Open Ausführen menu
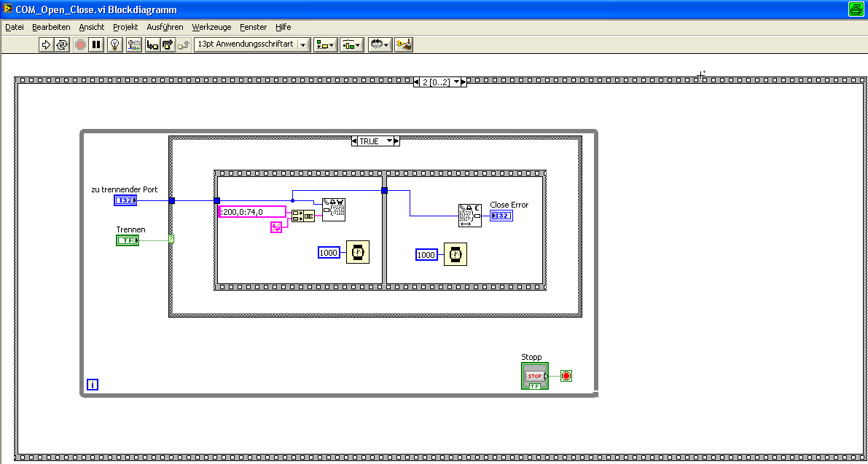The height and width of the screenshot is (464, 868). pyautogui.click(x=165, y=26)
